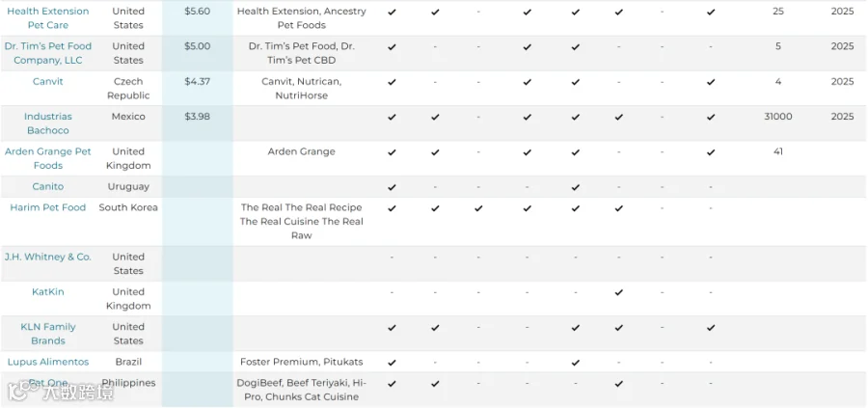
Task: Click the Pet One company link
Action: tap(47, 383)
